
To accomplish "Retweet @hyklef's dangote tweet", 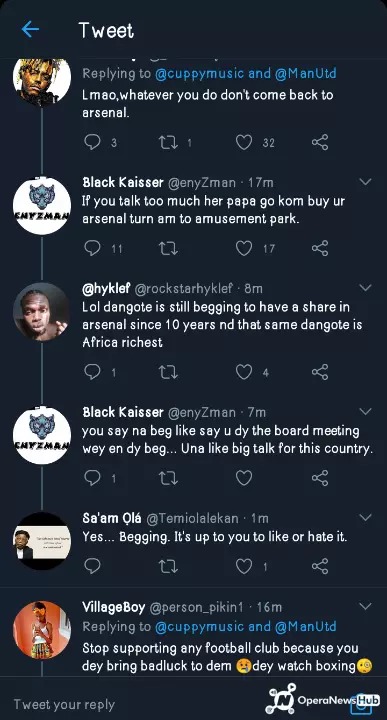I will pos(168,372).
